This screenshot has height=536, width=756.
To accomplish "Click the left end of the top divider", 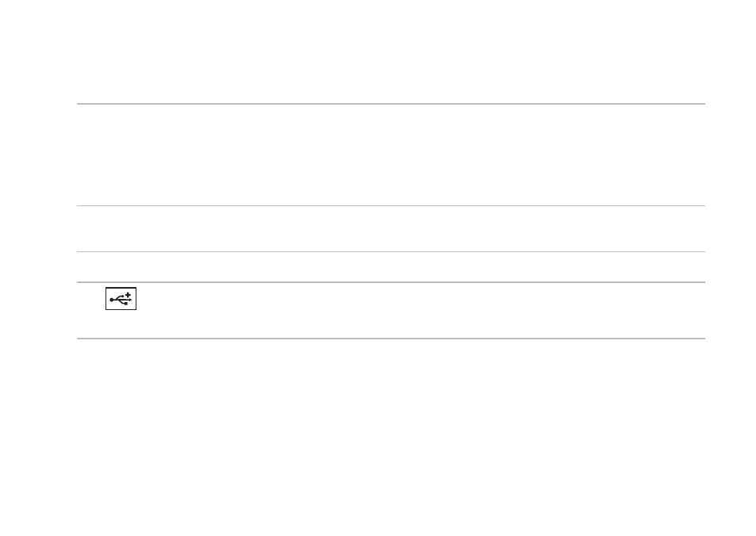I will pos(79,104).
